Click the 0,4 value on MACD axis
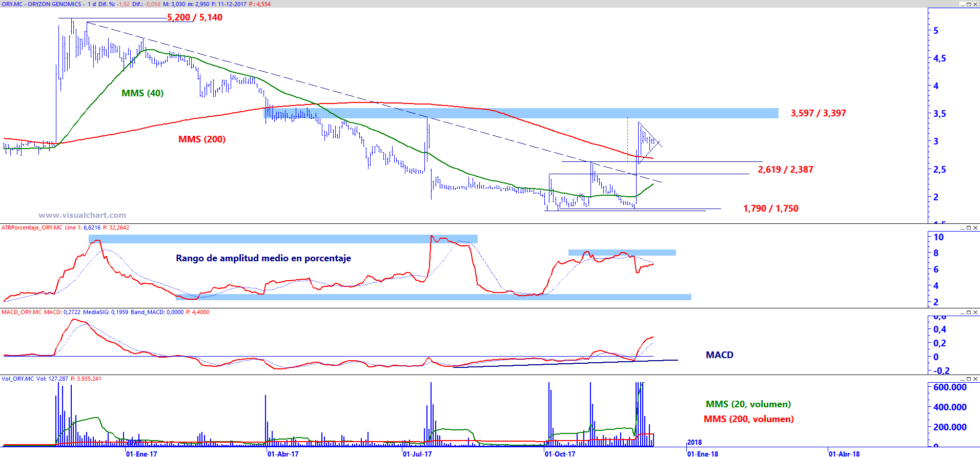Screen dimensions: 980x457 (940, 329)
